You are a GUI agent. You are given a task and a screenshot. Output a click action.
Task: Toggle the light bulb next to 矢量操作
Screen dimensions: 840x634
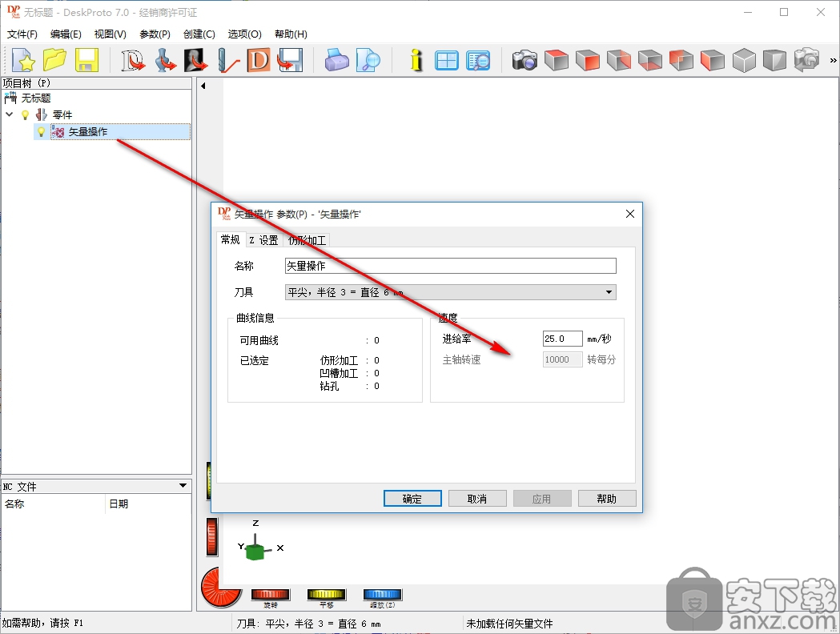[x=41, y=132]
